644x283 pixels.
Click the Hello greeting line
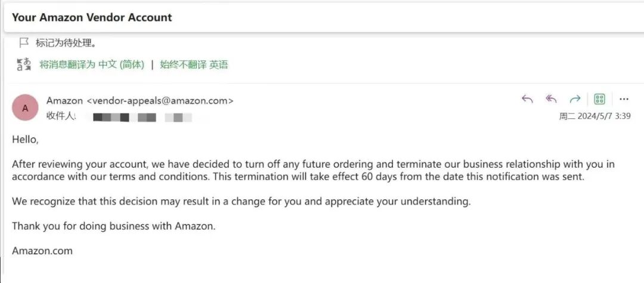pyautogui.click(x=25, y=139)
